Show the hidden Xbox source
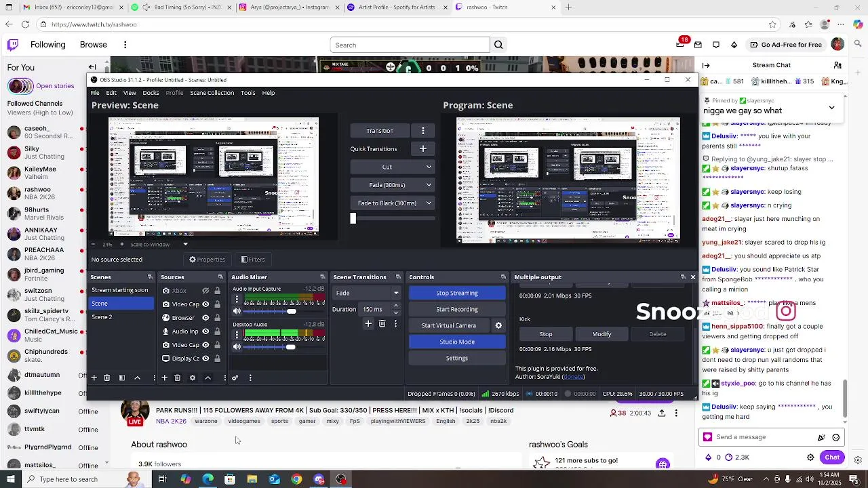 [x=205, y=291]
